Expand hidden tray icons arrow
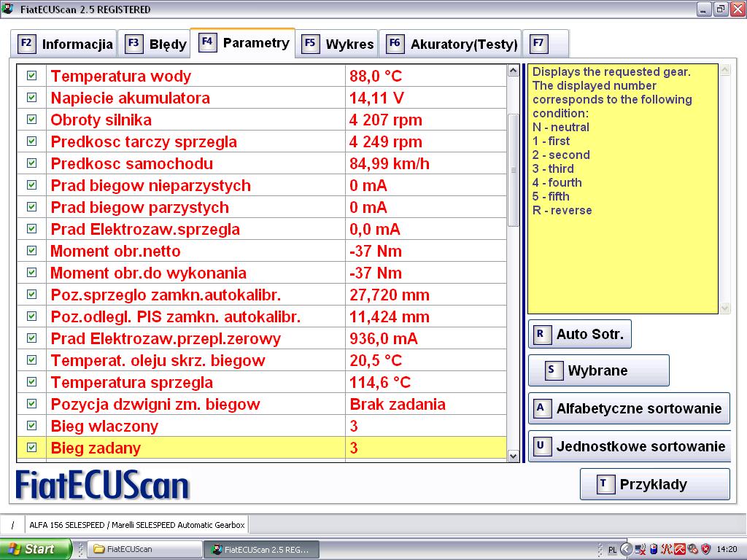747x560 pixels. pyautogui.click(x=626, y=549)
